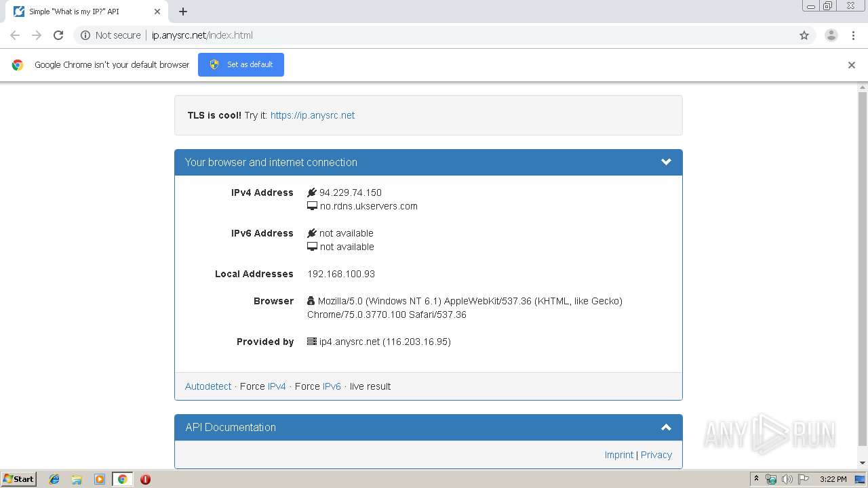Click the Chrome taskbar button
The height and width of the screenshot is (488, 868).
(122, 479)
